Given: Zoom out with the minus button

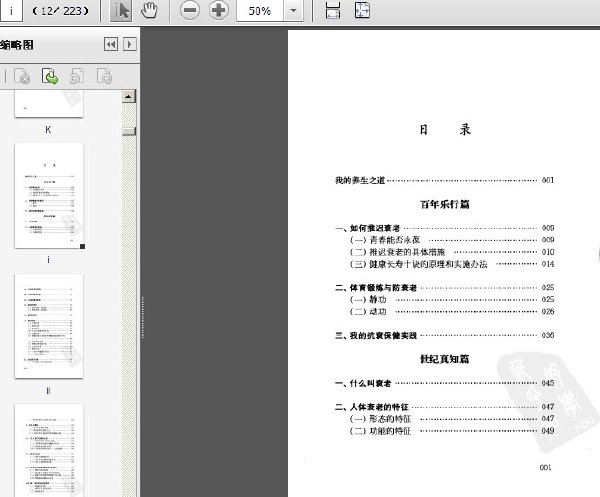Looking at the screenshot, I should 190,10.
